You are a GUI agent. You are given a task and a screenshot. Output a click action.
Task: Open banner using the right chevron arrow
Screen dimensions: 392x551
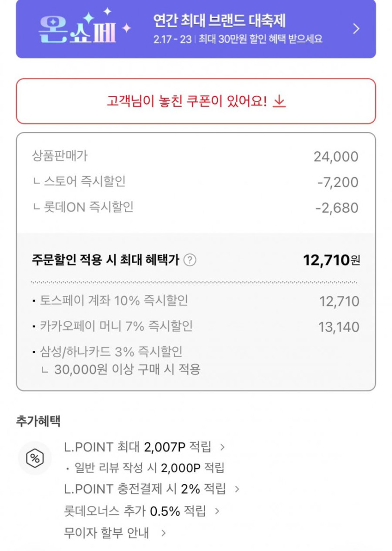[356, 29]
